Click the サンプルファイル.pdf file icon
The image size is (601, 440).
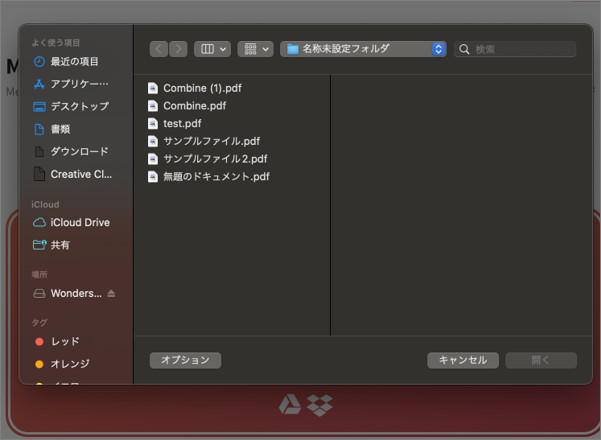pyautogui.click(x=153, y=141)
